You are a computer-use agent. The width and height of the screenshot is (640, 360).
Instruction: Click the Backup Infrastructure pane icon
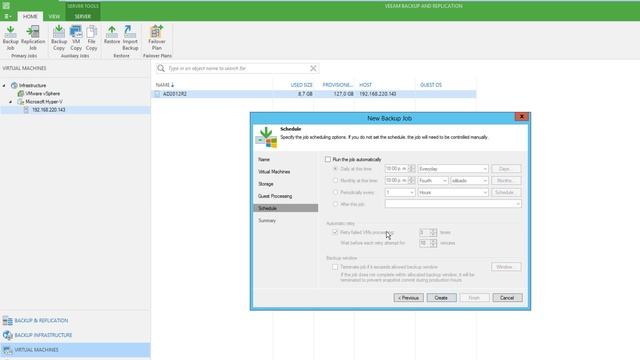pyautogui.click(x=7, y=335)
